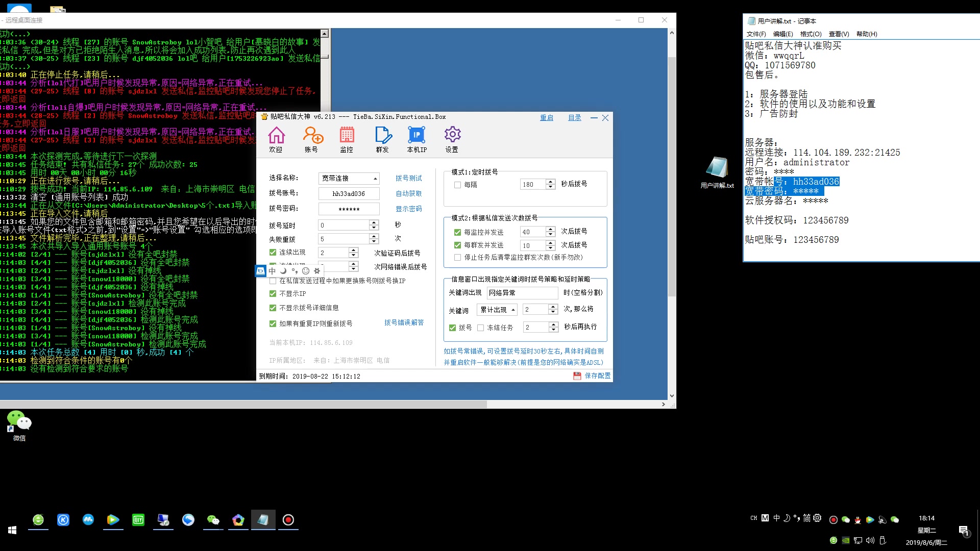Open 查看(V) menu in Notepad

[839, 34]
